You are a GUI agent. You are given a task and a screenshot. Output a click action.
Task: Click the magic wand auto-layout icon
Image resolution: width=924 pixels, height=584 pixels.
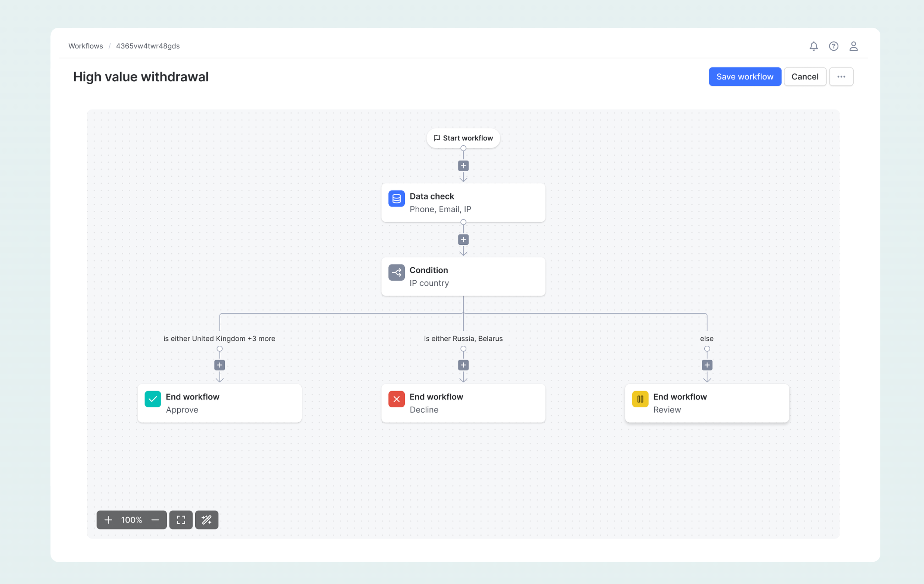pos(207,520)
